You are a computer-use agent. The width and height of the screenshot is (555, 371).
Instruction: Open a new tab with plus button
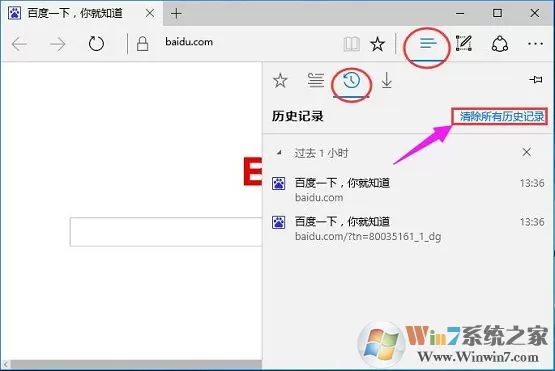[x=176, y=13]
